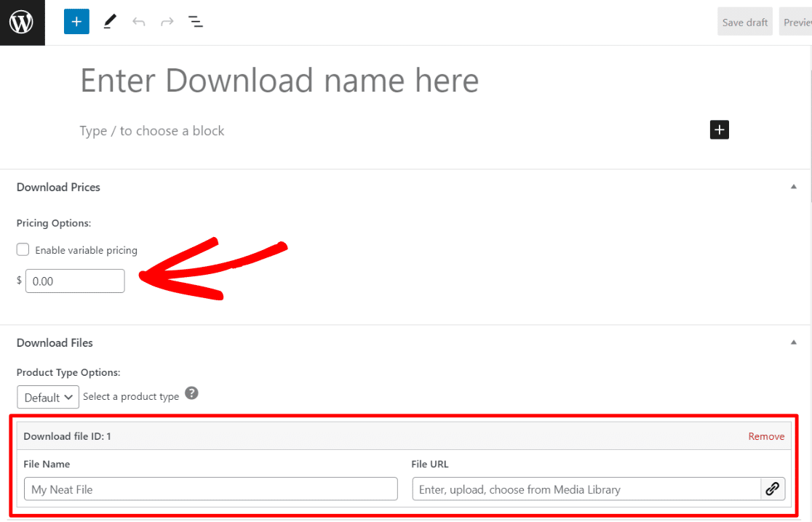Remove download file ID 1

click(x=766, y=435)
